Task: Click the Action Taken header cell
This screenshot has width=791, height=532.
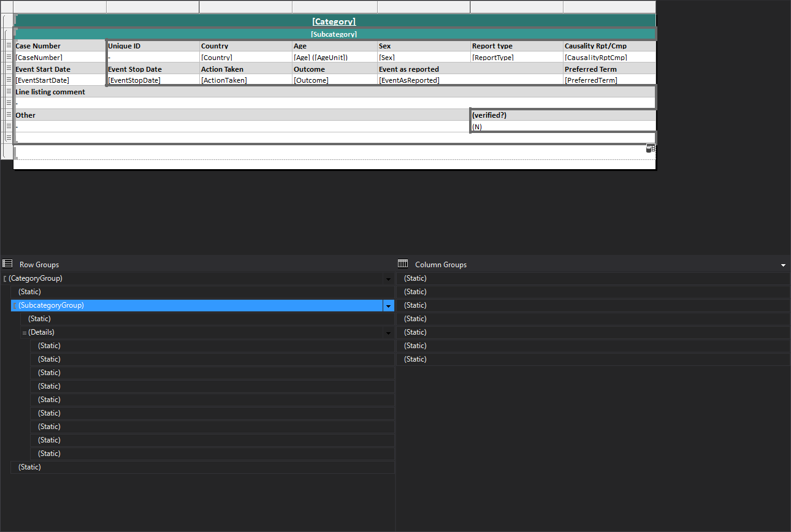Action: coord(246,69)
